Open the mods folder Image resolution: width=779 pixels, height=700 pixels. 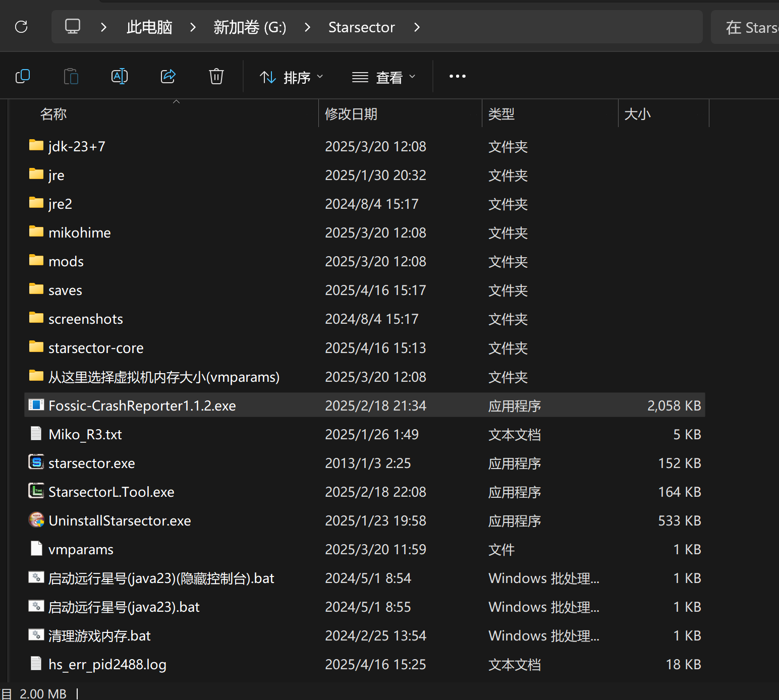point(65,261)
